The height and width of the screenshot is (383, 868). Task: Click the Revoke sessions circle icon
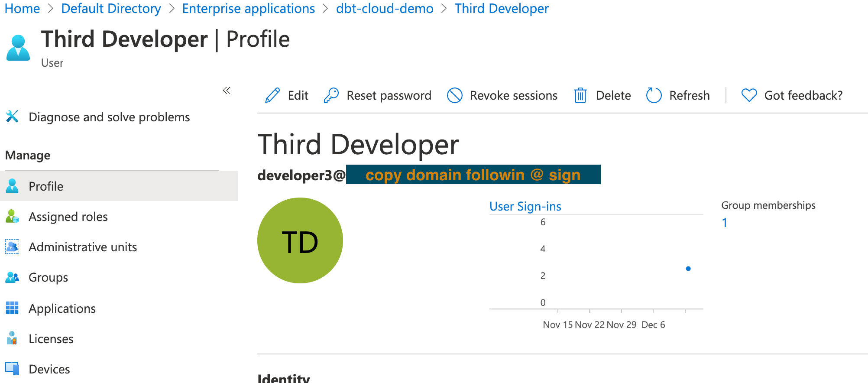[454, 95]
